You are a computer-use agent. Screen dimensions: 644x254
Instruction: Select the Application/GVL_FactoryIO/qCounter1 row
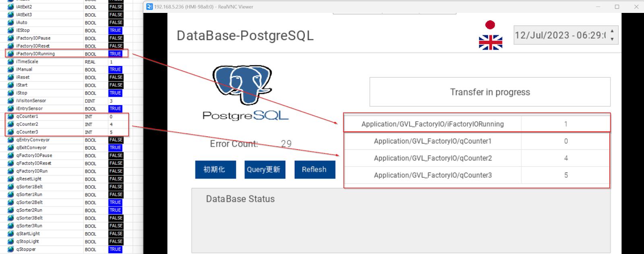click(477, 141)
